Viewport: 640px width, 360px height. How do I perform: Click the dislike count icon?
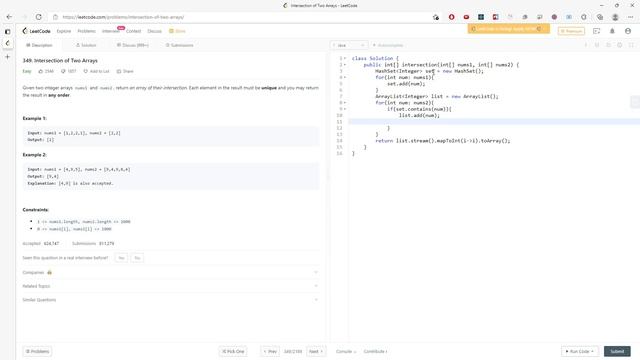click(63, 71)
